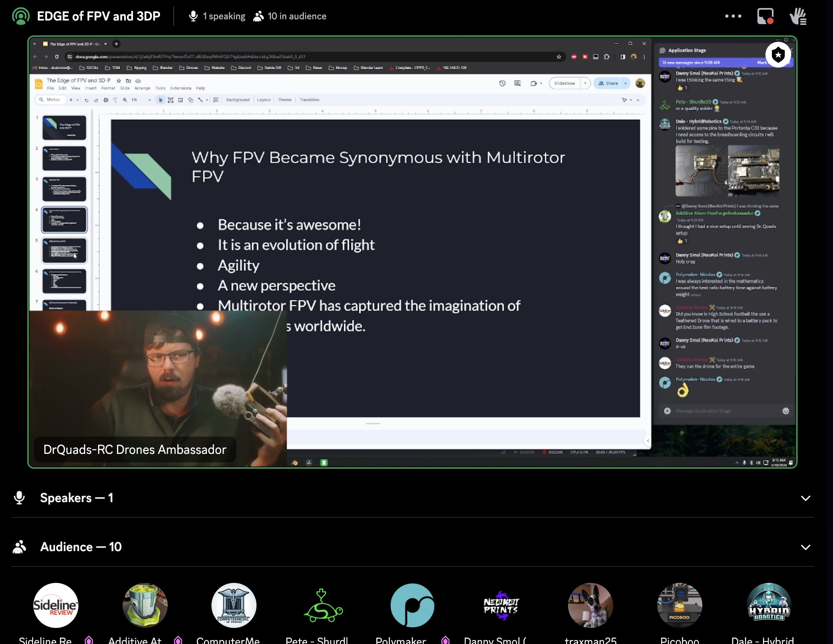Click the new slide plus button
Screen dimensions: 833x644
tap(71, 100)
